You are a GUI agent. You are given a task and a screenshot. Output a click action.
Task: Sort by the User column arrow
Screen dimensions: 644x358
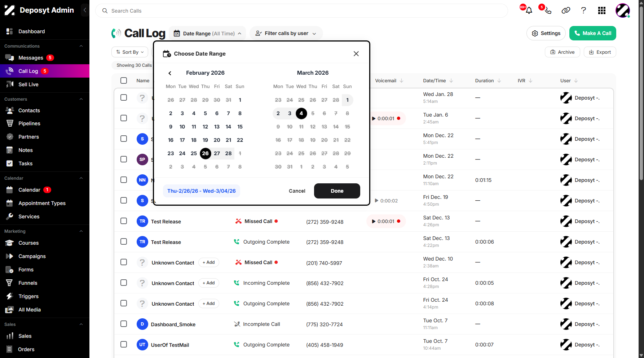(x=576, y=81)
